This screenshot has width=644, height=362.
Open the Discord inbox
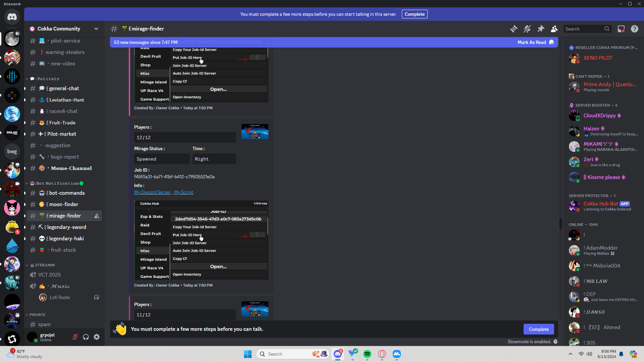pos(621,29)
